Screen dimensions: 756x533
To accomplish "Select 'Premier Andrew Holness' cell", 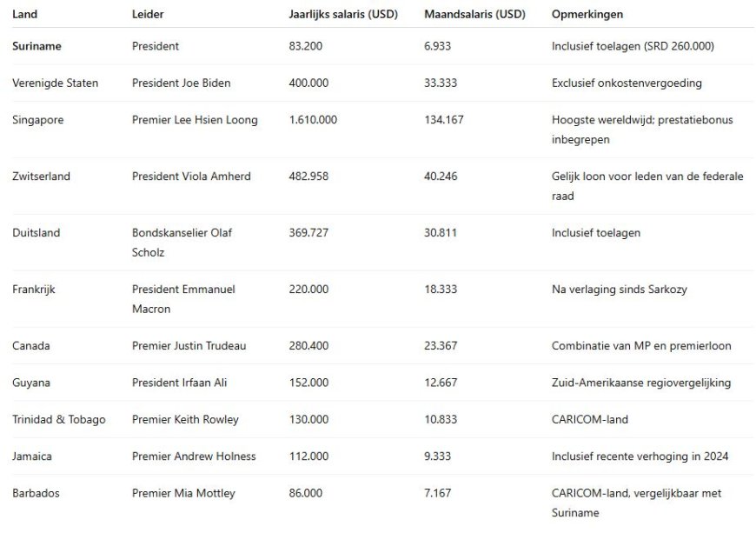I will [194, 456].
